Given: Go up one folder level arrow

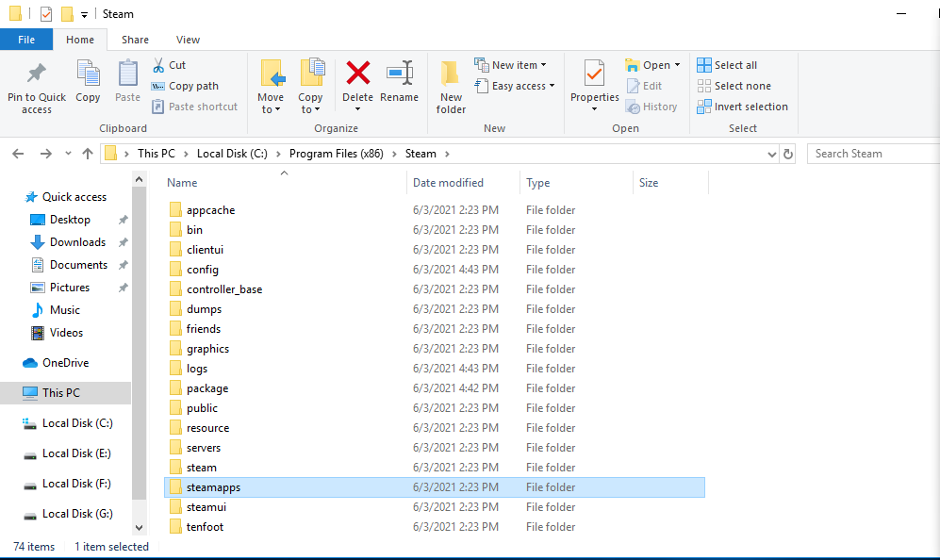Looking at the screenshot, I should [x=88, y=154].
